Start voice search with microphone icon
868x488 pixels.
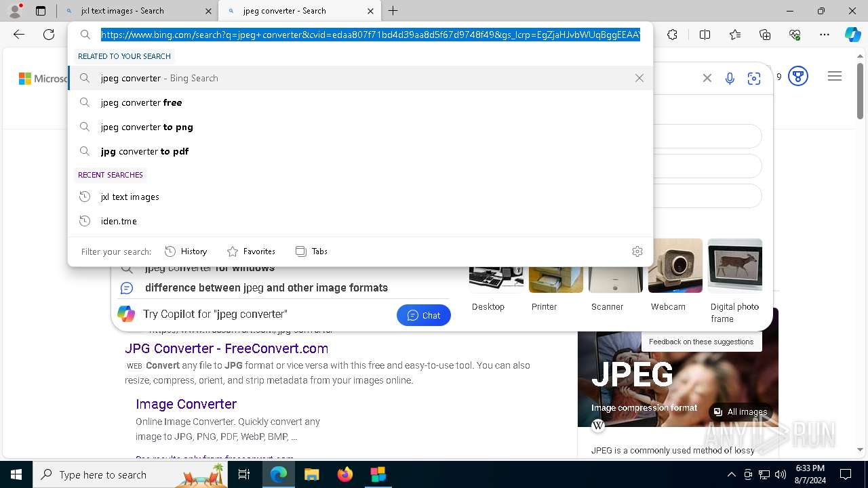pyautogui.click(x=730, y=79)
